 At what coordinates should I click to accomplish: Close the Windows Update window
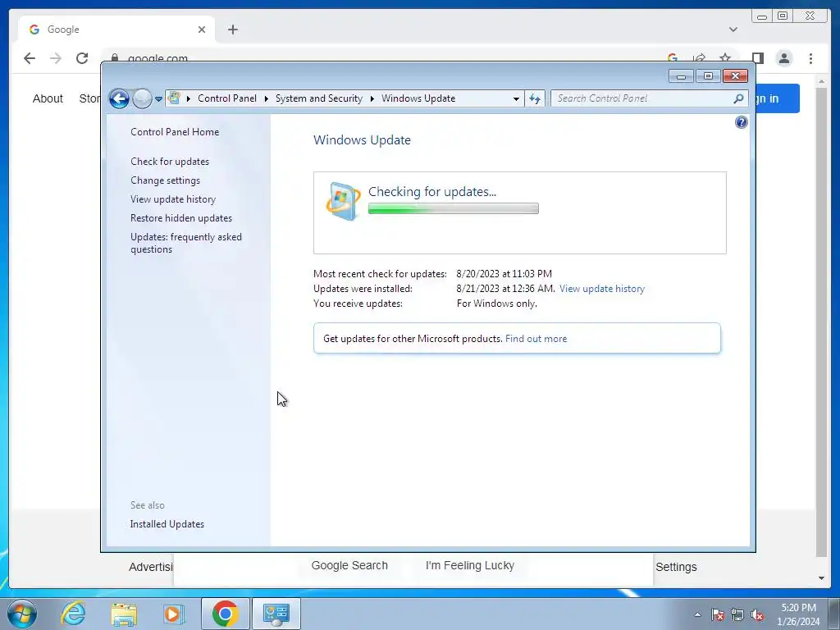click(x=735, y=76)
